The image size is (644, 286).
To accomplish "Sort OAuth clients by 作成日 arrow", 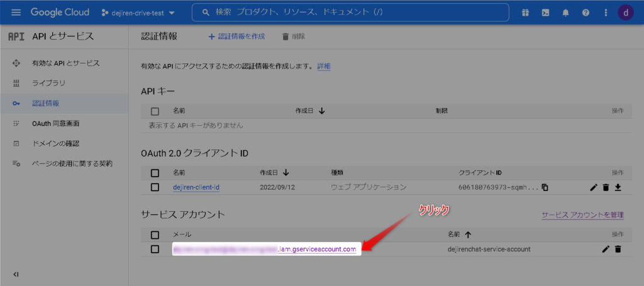I will 286,172.
